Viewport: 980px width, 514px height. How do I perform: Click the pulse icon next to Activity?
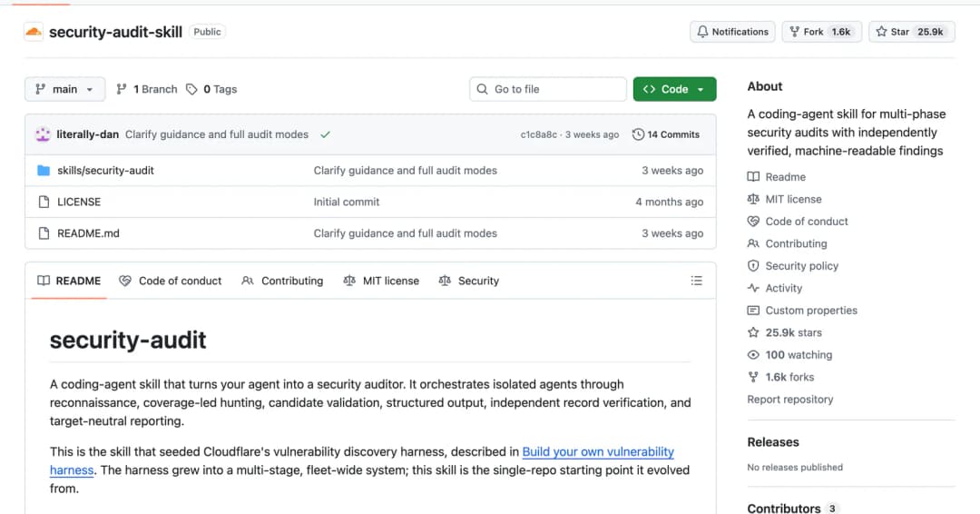pyautogui.click(x=753, y=288)
